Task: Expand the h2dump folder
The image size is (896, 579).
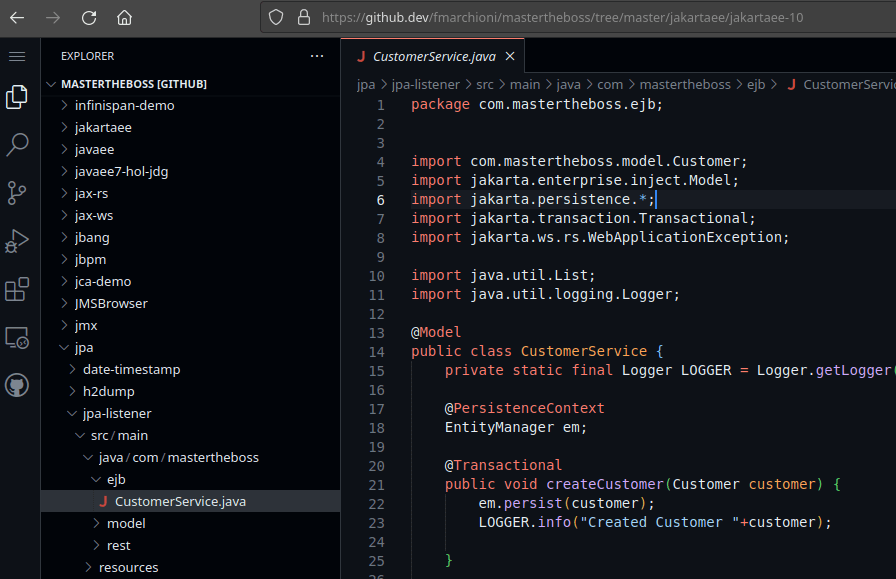Action: (x=191, y=392)
